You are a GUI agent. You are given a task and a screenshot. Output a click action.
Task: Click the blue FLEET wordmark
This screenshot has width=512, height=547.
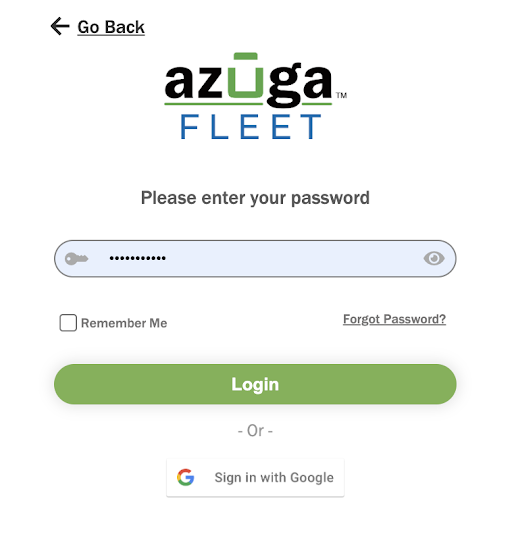251,127
